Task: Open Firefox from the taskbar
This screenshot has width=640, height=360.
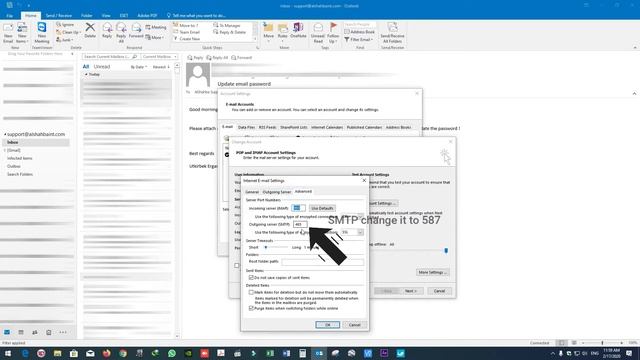Action: coord(107,353)
